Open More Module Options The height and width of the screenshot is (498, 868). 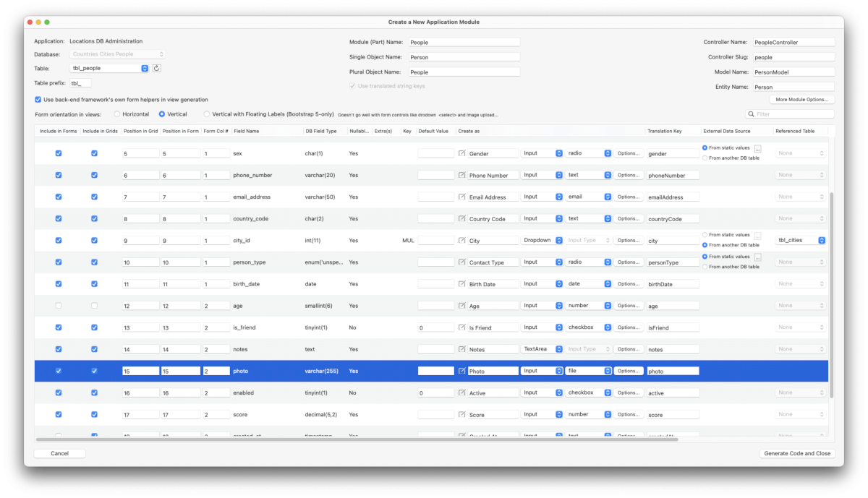802,99
